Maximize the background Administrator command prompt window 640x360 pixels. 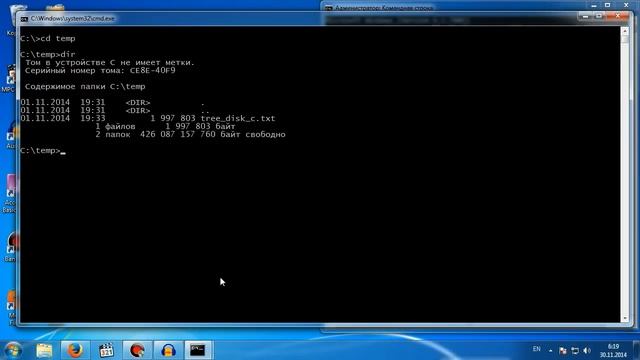[x=607, y=5]
